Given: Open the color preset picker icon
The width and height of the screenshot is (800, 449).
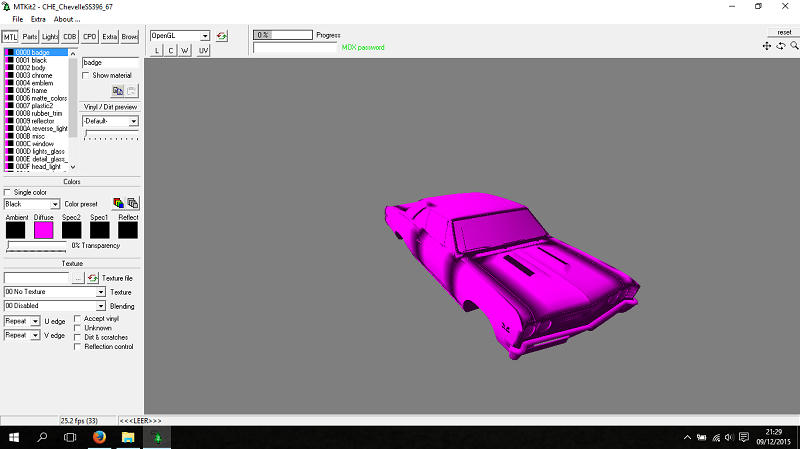Looking at the screenshot, I should click(x=118, y=203).
